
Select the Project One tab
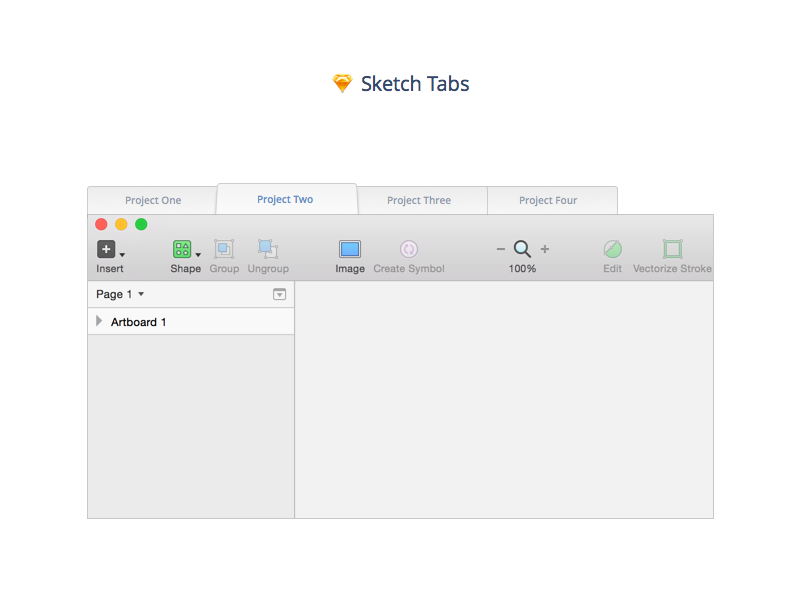152,199
